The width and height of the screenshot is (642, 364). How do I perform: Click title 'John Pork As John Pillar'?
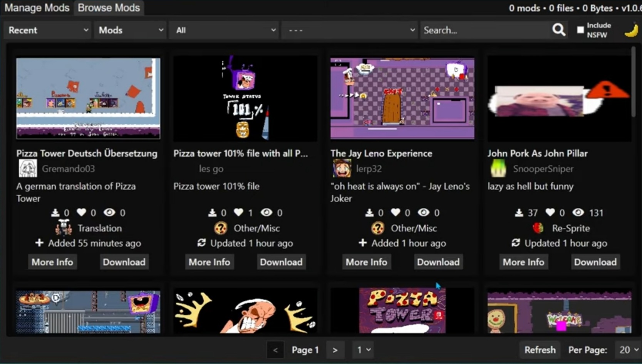[538, 153]
